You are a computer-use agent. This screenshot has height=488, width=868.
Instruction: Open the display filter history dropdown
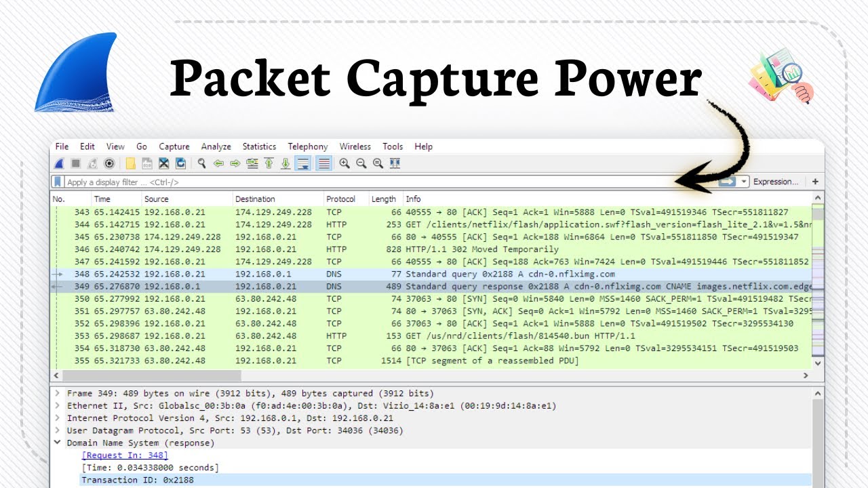(744, 182)
